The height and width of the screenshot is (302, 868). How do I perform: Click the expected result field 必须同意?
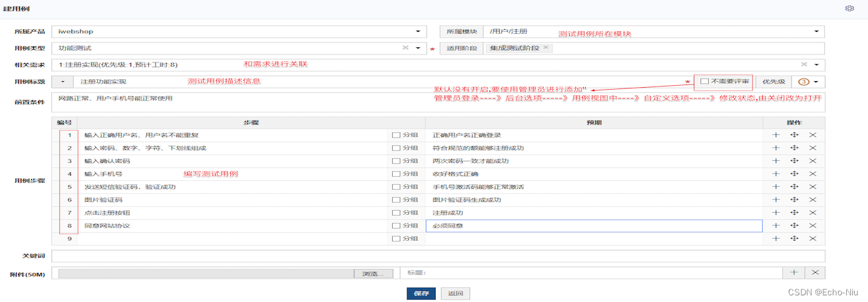point(594,226)
